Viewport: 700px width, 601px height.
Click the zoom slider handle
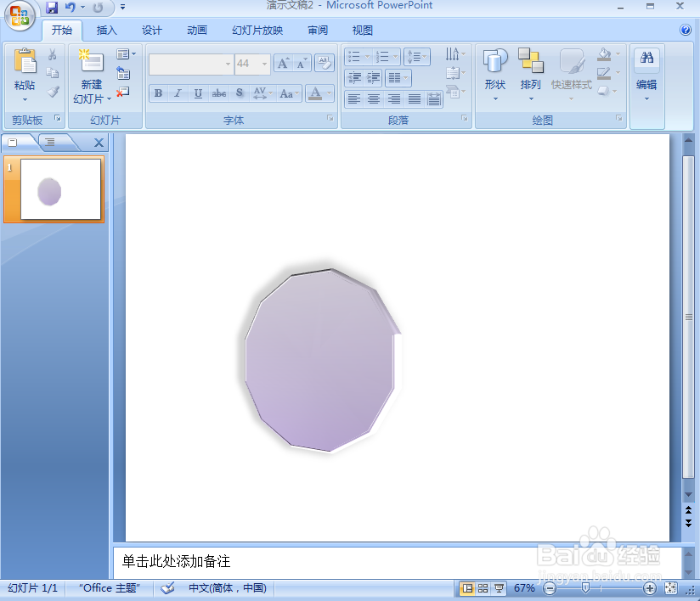click(585, 588)
